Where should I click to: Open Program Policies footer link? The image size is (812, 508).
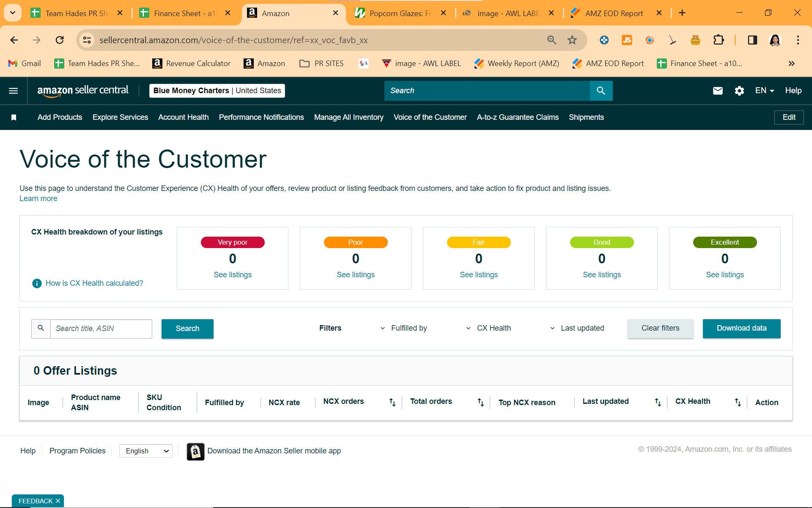pyautogui.click(x=77, y=451)
